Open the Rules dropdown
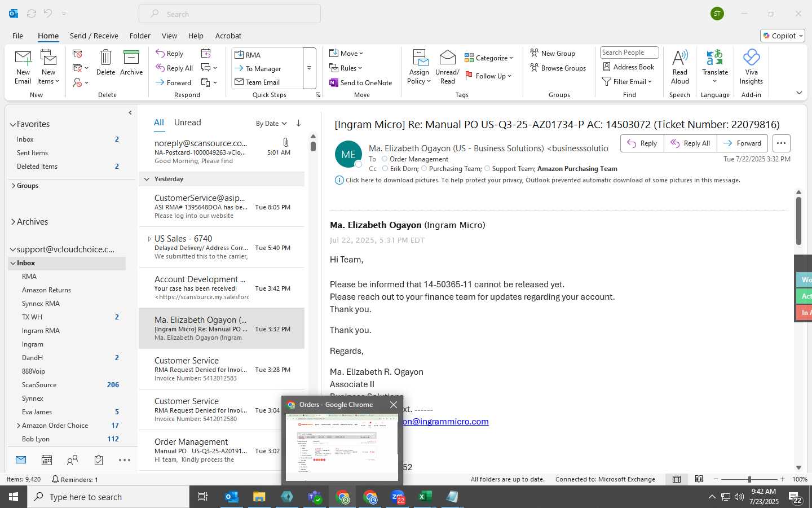 click(346, 68)
